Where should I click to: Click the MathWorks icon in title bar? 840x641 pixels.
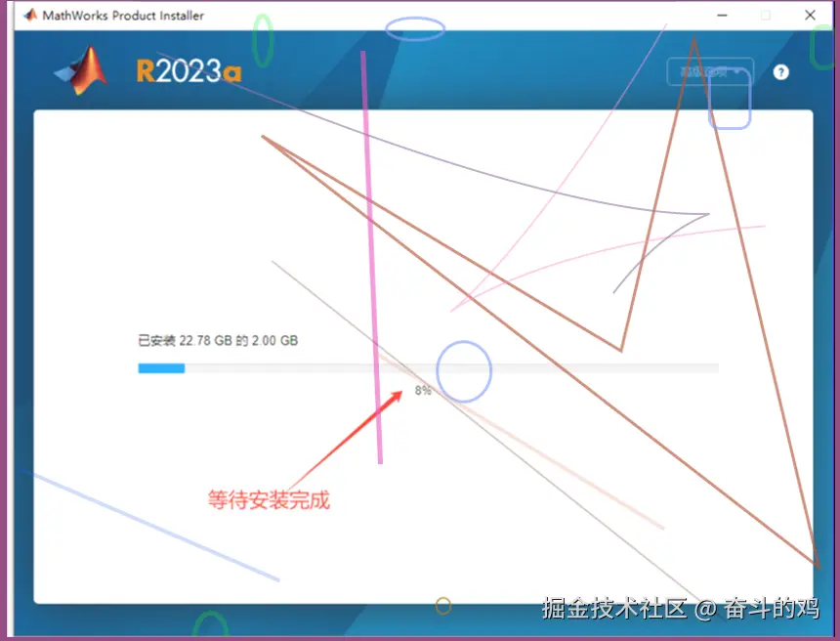pyautogui.click(x=30, y=15)
